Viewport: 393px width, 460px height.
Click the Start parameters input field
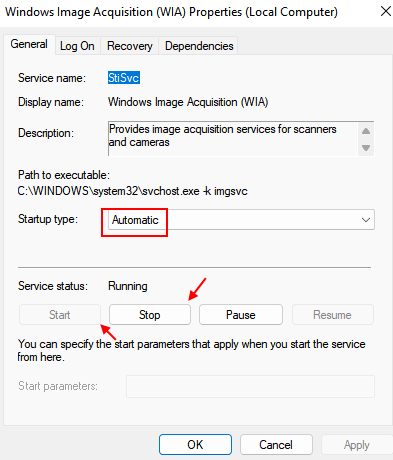coord(250,386)
